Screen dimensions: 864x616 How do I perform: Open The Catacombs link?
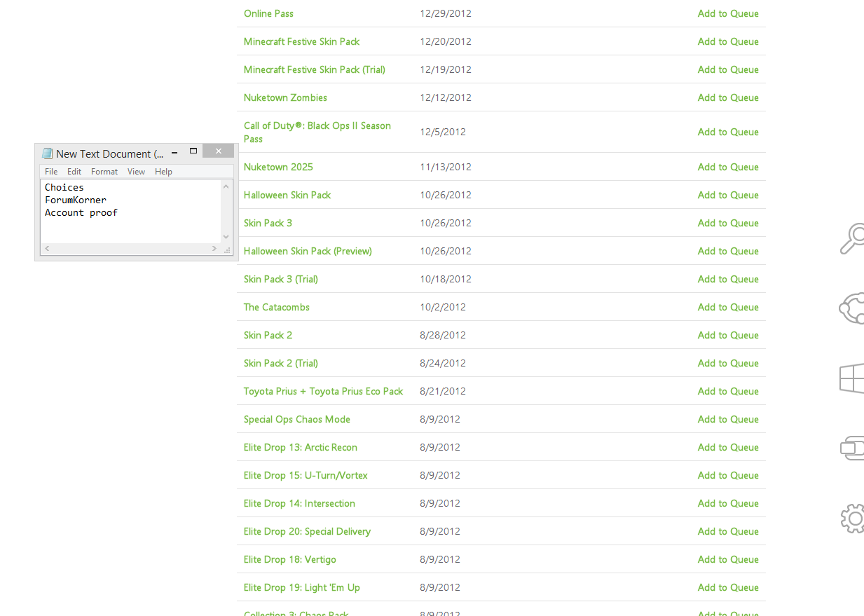[277, 307]
